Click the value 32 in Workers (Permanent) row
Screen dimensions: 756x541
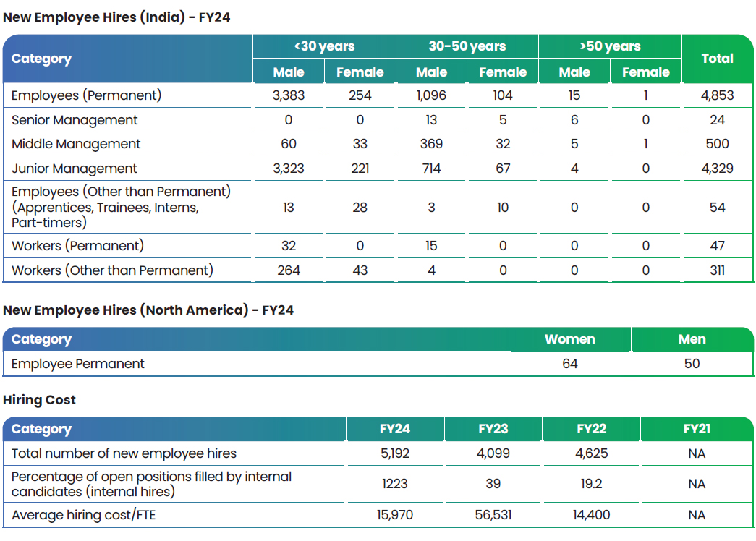click(x=289, y=246)
